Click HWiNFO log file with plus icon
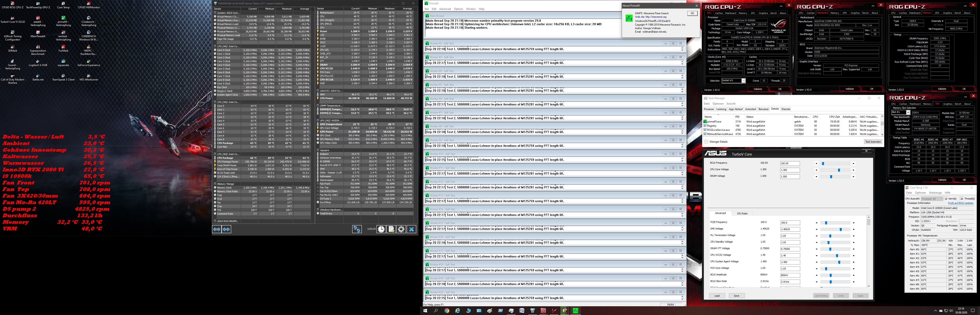Image resolution: width=980 pixels, height=315 pixels. pyautogui.click(x=391, y=229)
